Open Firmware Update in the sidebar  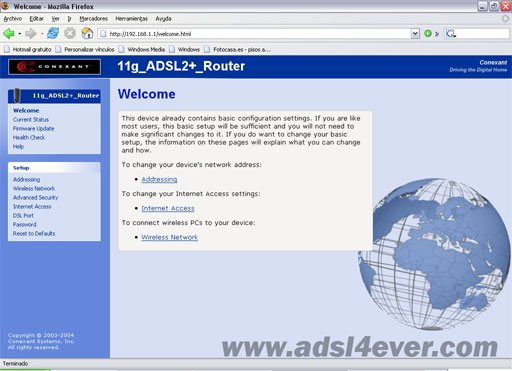33,128
